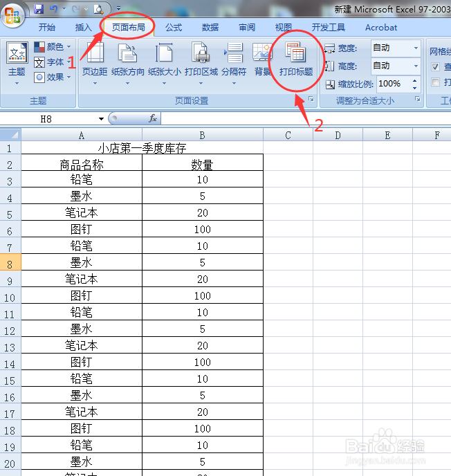Screen dimensions: 451x476
Task: Click the 页边距 margins button
Action: (95, 64)
